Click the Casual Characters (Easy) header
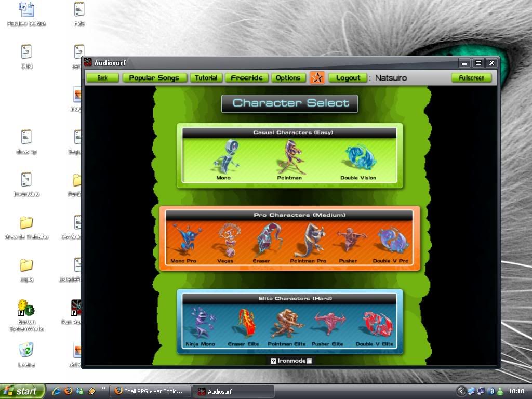 289,132
